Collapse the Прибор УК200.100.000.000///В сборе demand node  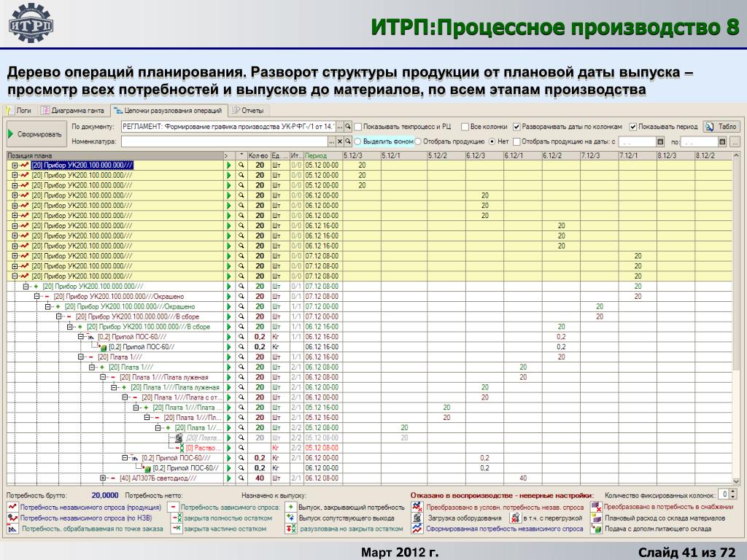58,316
